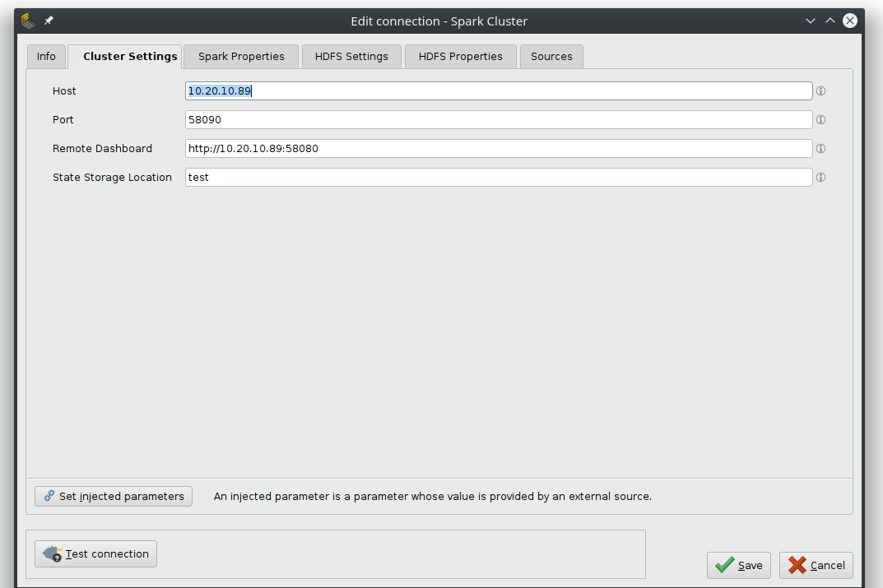The height and width of the screenshot is (588, 883).
Task: Click the application icon in the title bar
Action: (28, 21)
